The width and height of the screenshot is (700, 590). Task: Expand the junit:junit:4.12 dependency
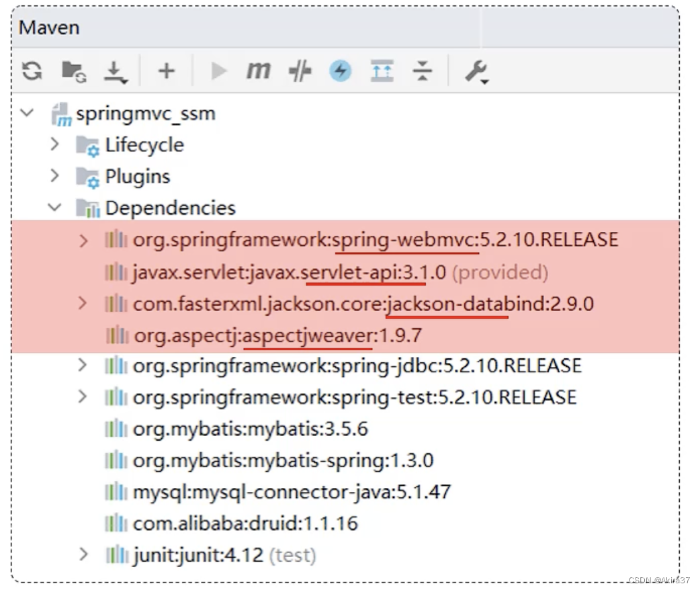tap(83, 554)
